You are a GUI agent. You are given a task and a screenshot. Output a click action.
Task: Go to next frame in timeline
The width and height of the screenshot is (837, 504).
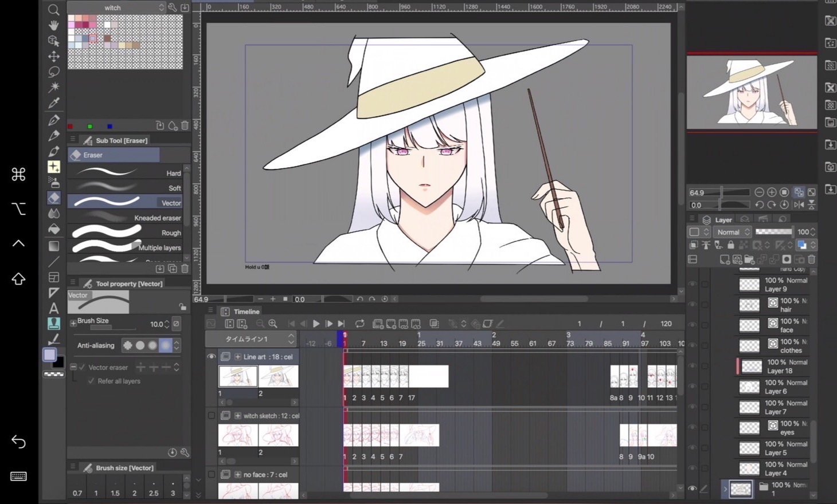click(x=329, y=324)
